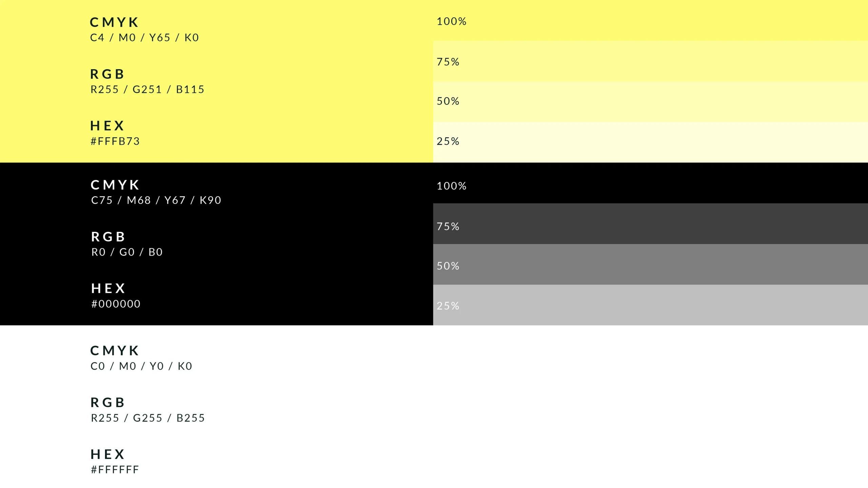Select the yellow 75% tint band
Image resolution: width=868 pixels, height=488 pixels.
(x=650, y=61)
